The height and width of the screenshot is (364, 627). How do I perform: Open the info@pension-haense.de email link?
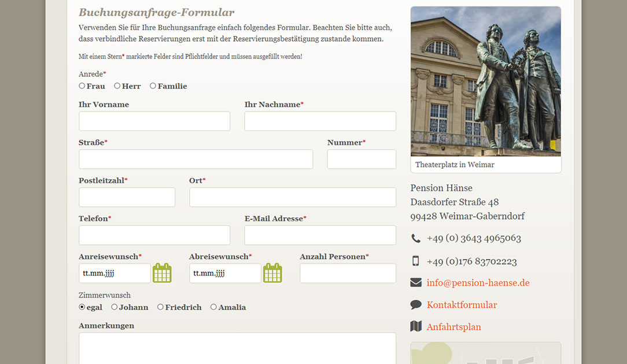click(478, 283)
